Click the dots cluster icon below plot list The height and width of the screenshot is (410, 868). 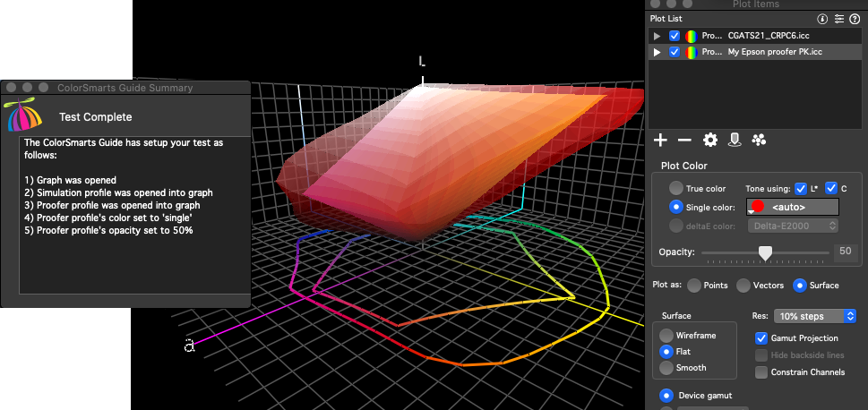pyautogui.click(x=760, y=140)
